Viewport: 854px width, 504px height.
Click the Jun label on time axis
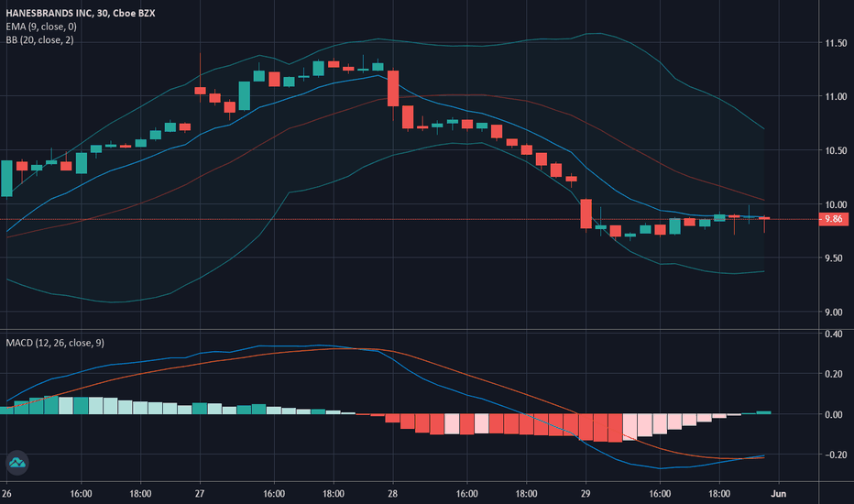(778, 494)
